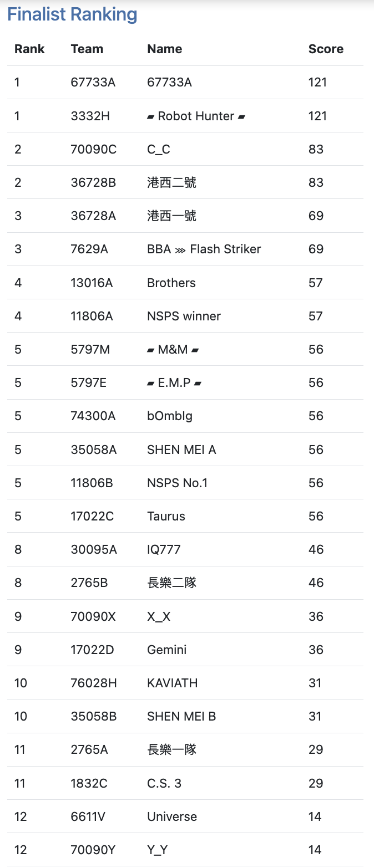The image size is (374, 868).
Task: Select the SHEN MEI A name
Action: pos(181,450)
